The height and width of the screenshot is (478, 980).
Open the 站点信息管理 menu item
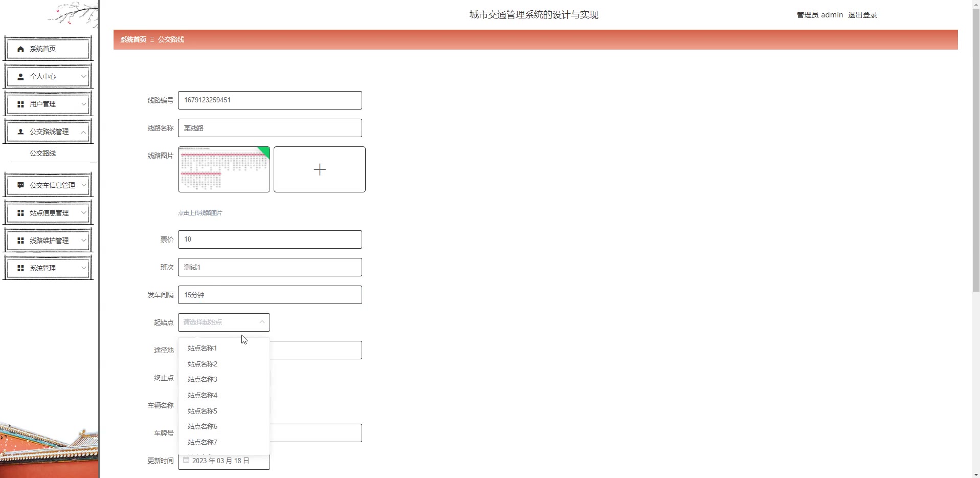48,213
